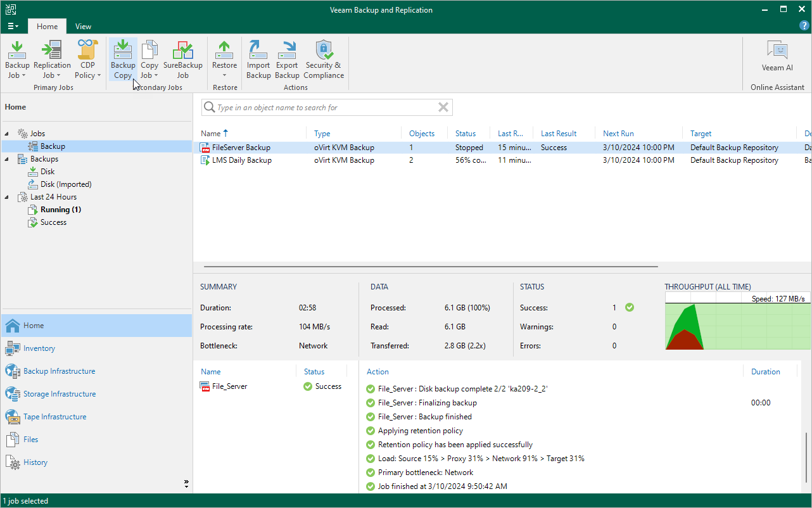Open Backup Infrastructure in navigation pane
812x508 pixels.
pyautogui.click(x=59, y=371)
